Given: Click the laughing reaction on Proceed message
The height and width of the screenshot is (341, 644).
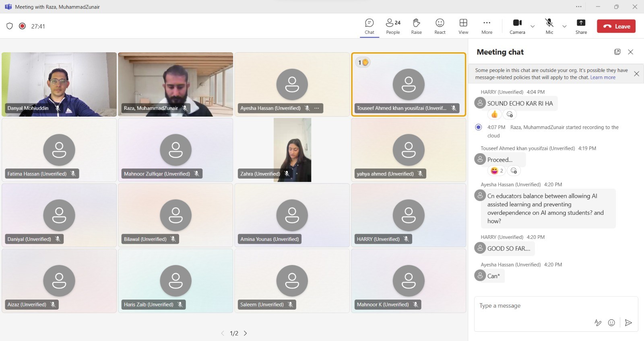Looking at the screenshot, I should tap(496, 171).
